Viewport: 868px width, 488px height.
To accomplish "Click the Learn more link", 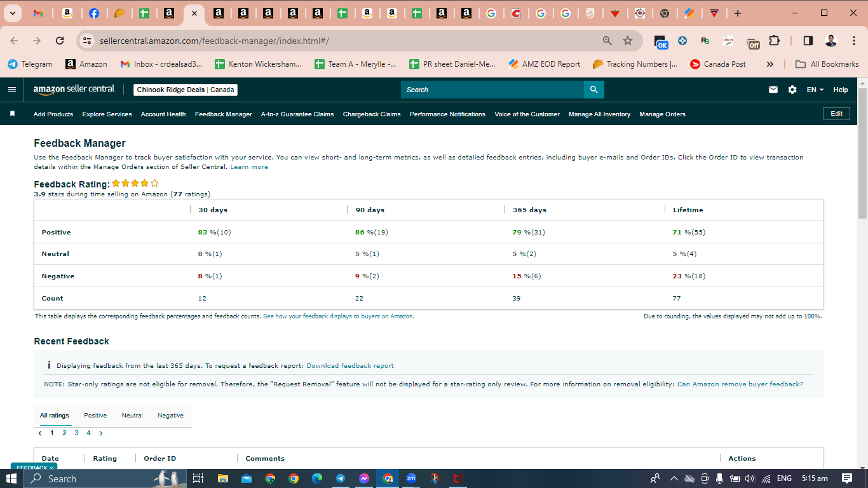I will click(249, 167).
